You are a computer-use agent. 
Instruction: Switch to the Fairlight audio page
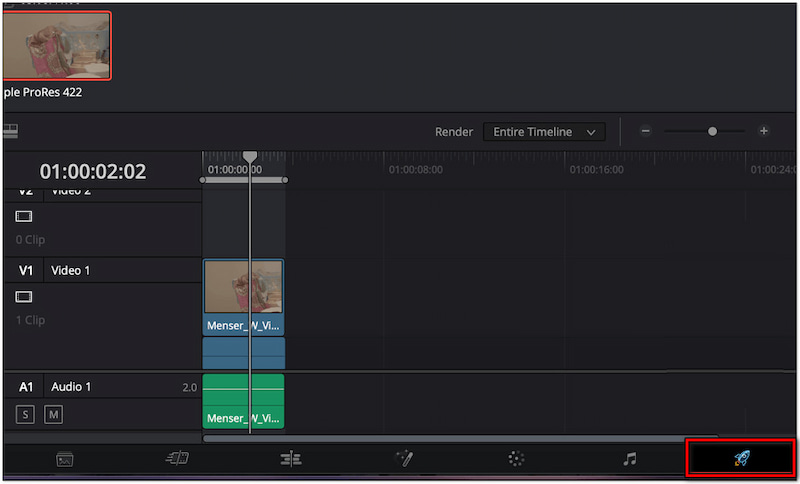coord(629,459)
